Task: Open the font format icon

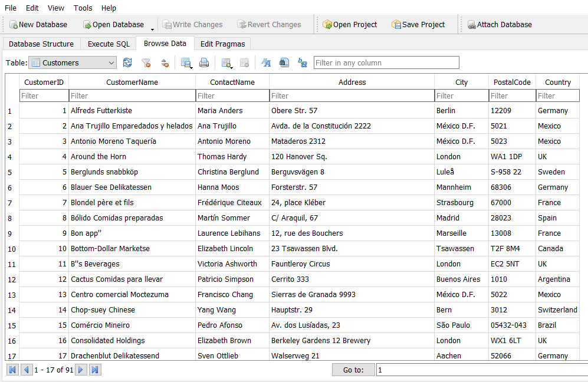Action: click(x=266, y=62)
